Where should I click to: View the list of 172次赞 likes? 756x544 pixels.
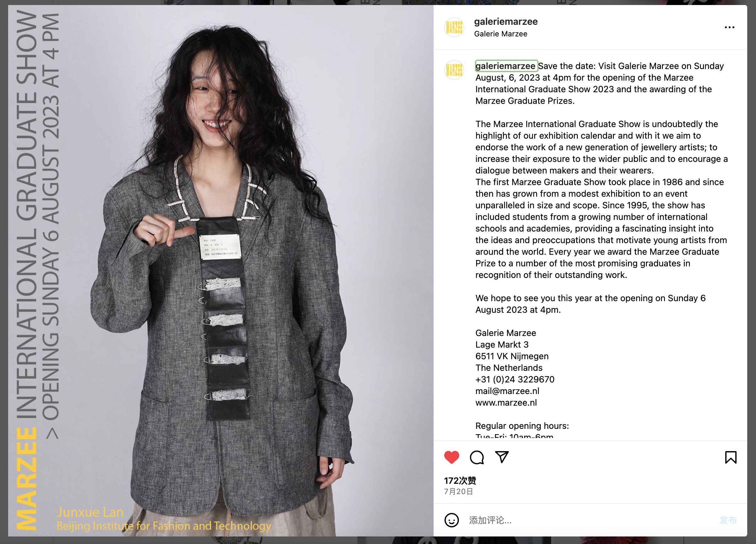point(460,480)
